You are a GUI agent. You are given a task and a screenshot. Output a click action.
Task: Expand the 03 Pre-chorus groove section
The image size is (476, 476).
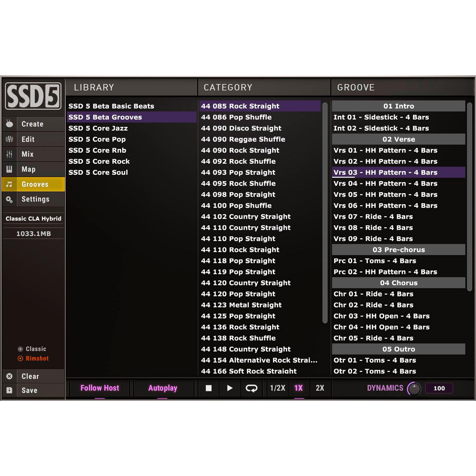[x=399, y=250]
